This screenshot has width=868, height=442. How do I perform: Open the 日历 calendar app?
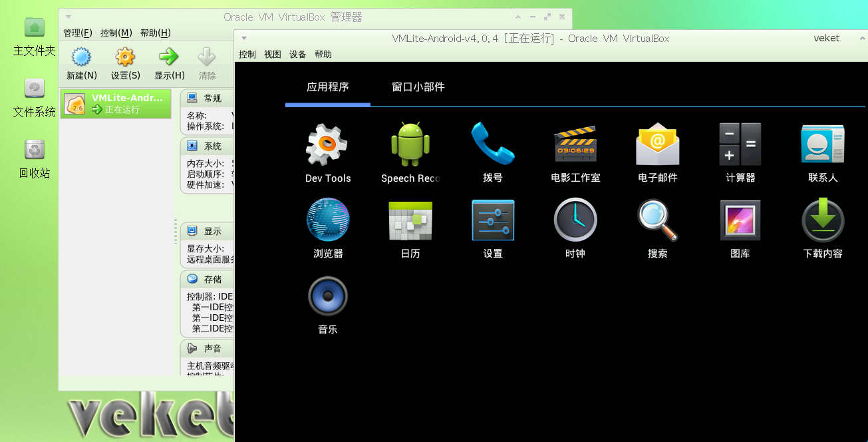[410, 228]
